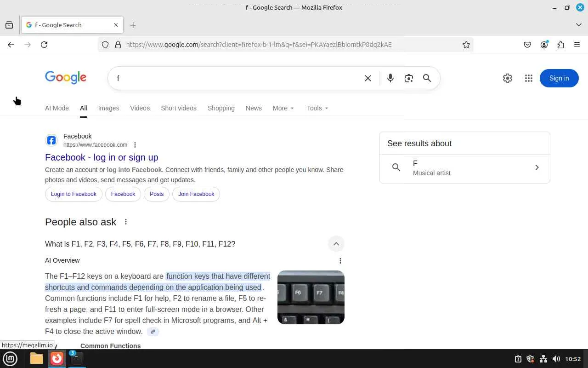Click the "People also ask" heading
The width and height of the screenshot is (588, 368).
(81, 222)
